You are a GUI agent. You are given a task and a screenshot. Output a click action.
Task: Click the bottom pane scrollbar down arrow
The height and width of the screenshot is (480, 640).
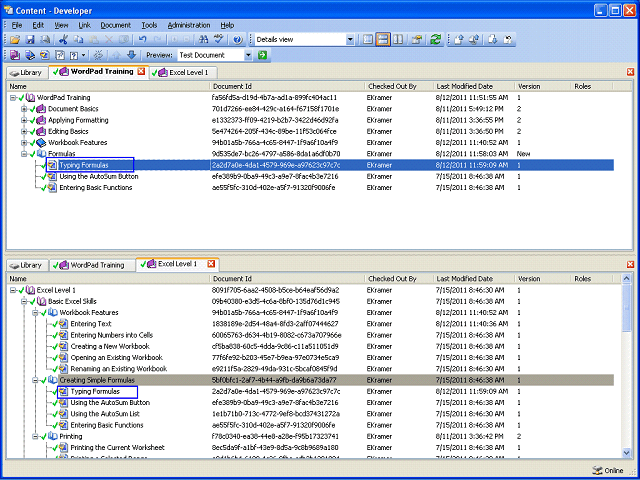coord(627,452)
